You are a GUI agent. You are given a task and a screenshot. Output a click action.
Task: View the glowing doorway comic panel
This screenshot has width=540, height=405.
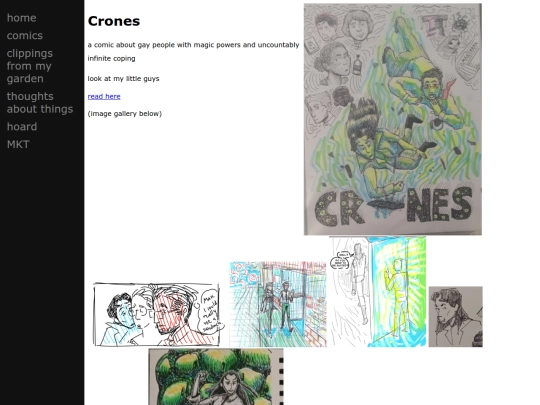(377, 291)
